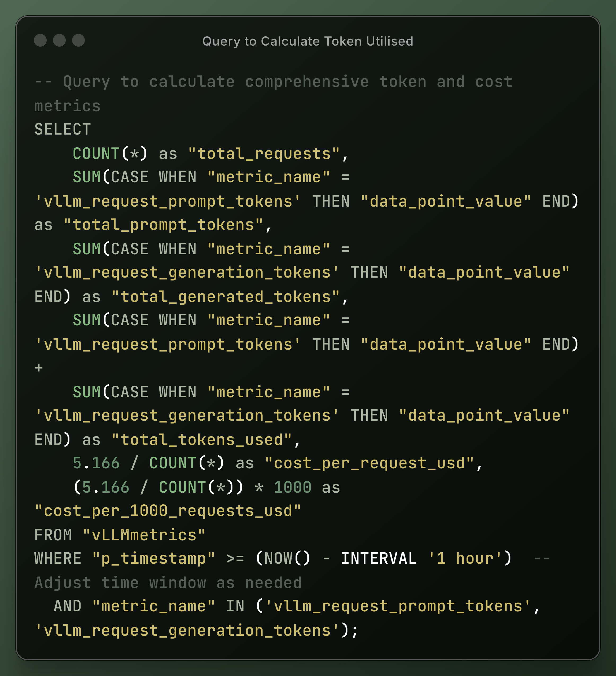The width and height of the screenshot is (616, 676).
Task: Click the rightmost gray window dot
Action: tap(78, 40)
